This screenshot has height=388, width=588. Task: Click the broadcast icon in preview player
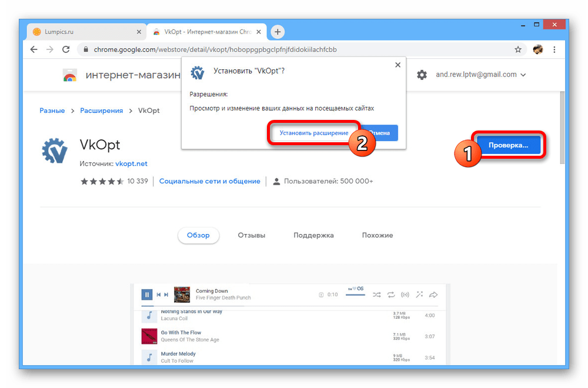pos(405,295)
